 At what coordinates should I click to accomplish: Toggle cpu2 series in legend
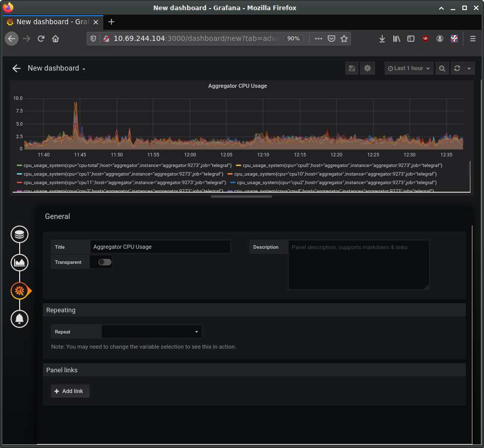click(337, 183)
